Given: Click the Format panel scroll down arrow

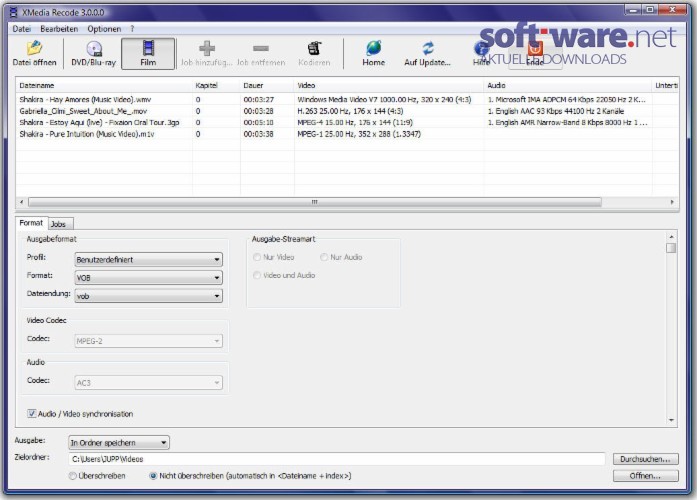Looking at the screenshot, I should point(671,420).
